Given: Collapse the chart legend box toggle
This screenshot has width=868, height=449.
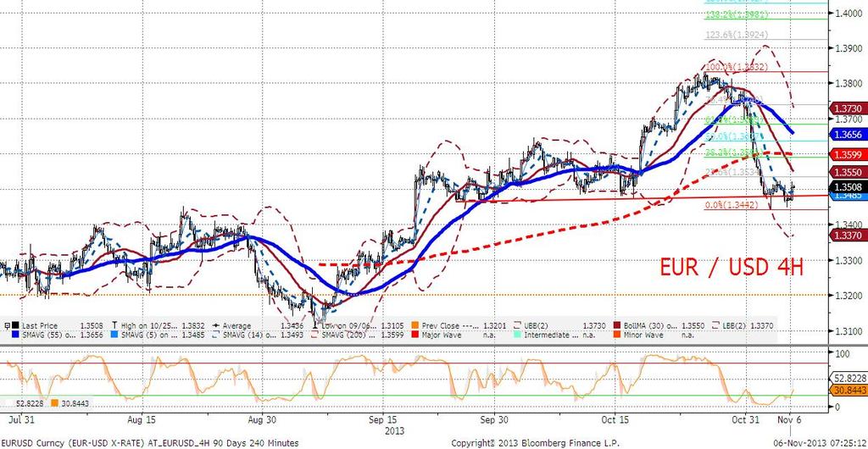Looking at the screenshot, I should [7, 325].
